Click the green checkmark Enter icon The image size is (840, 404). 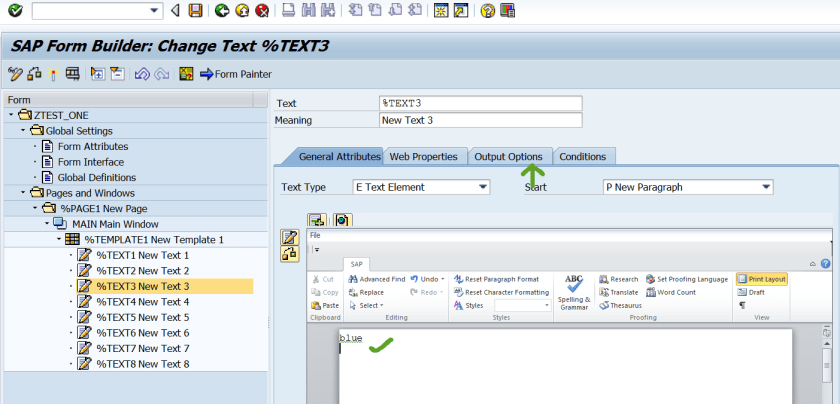click(x=15, y=10)
